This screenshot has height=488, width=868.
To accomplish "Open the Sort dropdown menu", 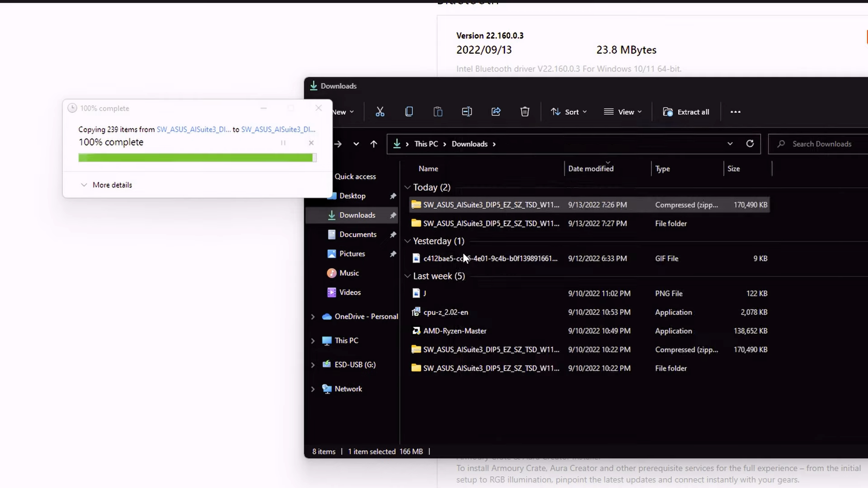I will coord(568,112).
